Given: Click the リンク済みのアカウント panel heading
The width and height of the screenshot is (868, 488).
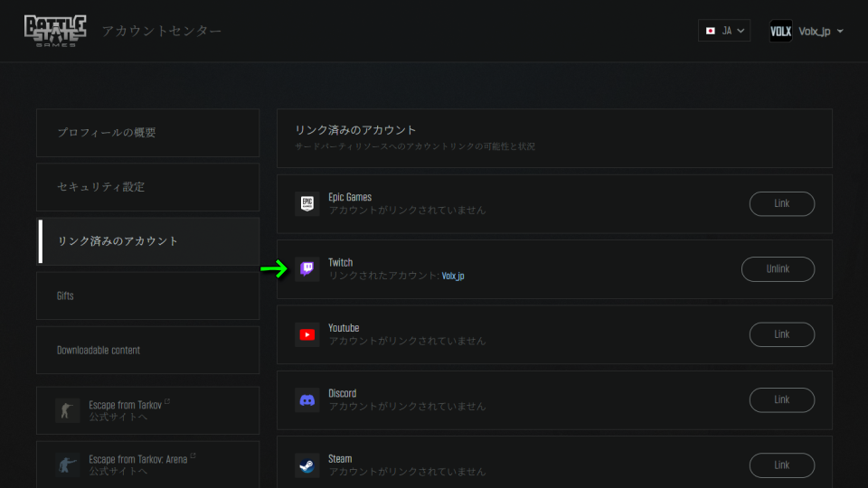Looking at the screenshot, I should pos(355,130).
